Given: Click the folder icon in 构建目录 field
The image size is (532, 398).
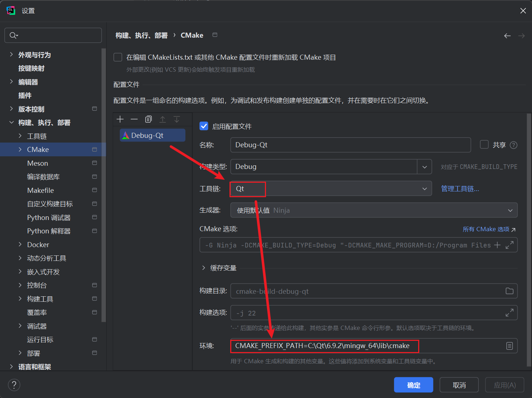Looking at the screenshot, I should click(510, 291).
